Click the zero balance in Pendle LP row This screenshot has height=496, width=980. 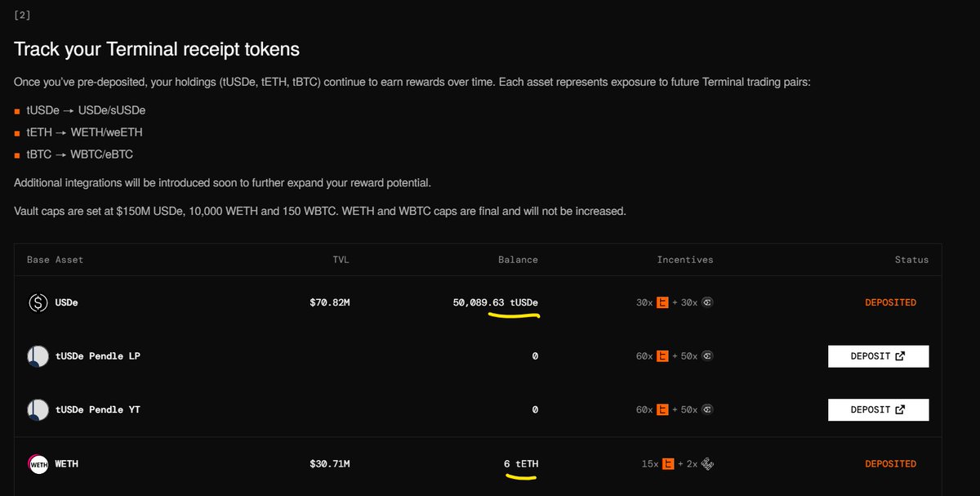click(535, 356)
